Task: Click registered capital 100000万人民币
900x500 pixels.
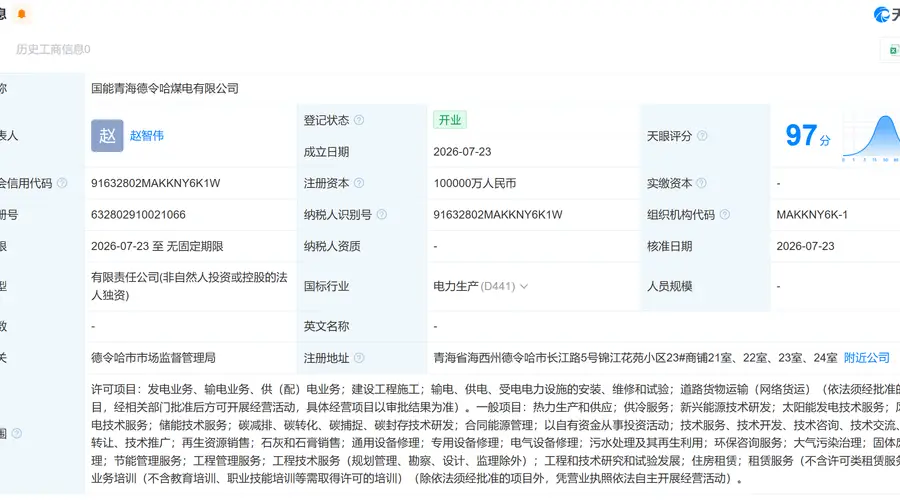Action: (x=475, y=183)
